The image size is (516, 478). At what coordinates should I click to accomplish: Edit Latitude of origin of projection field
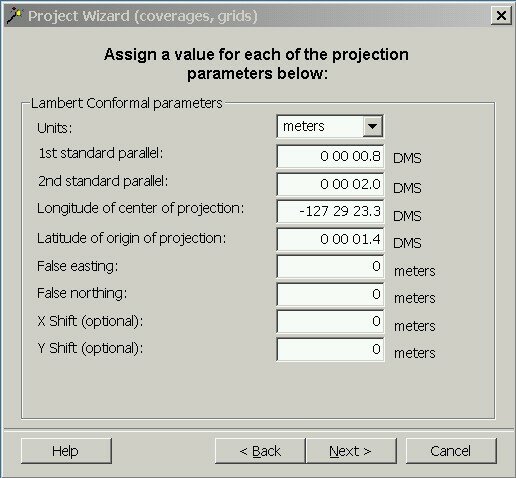pos(330,239)
